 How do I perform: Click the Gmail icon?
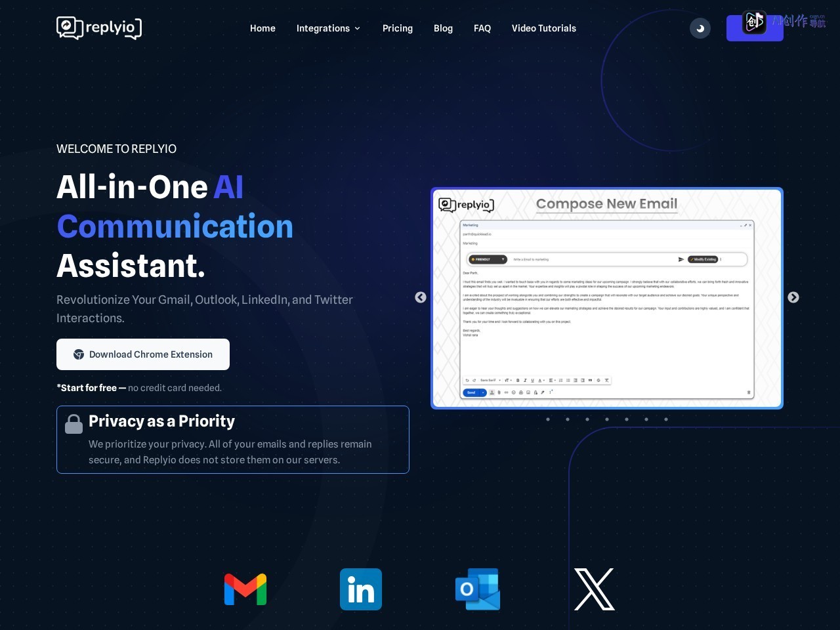[245, 589]
